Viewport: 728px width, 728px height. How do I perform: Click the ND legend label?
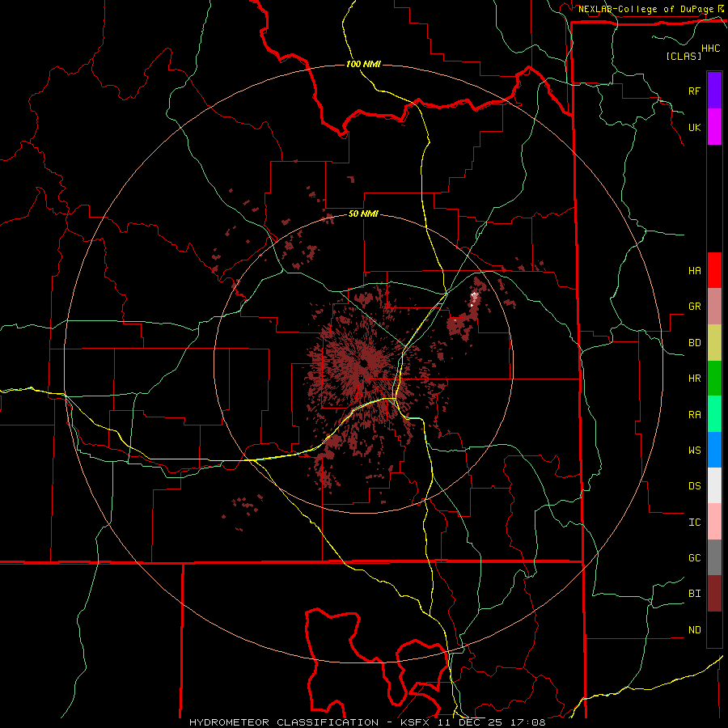coord(694,629)
